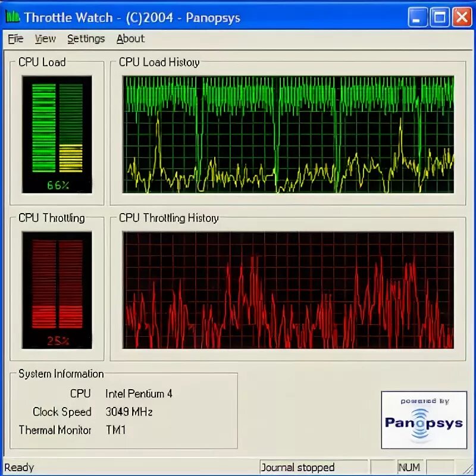Open the View menu
The width and height of the screenshot is (476, 476).
pyautogui.click(x=45, y=39)
